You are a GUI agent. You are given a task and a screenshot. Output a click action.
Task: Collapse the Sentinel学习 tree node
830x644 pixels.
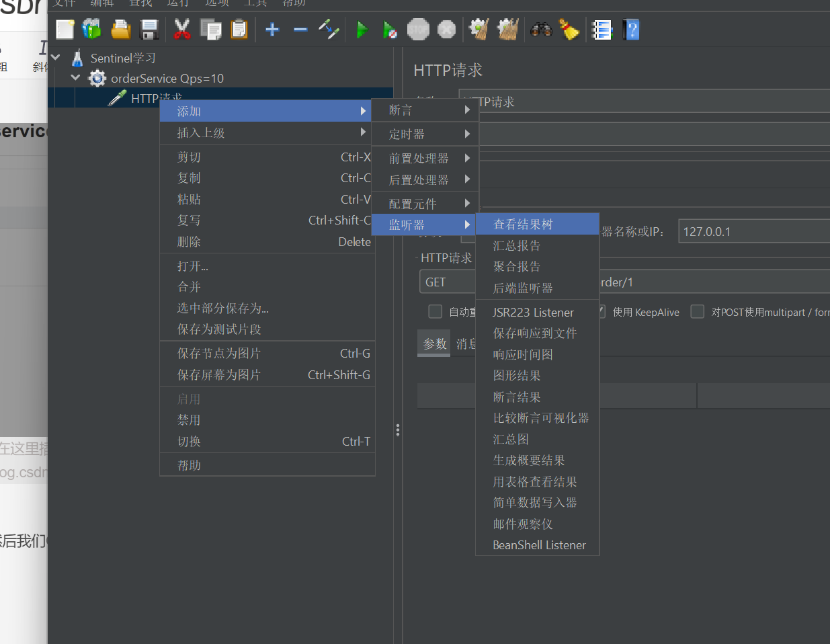click(x=56, y=58)
